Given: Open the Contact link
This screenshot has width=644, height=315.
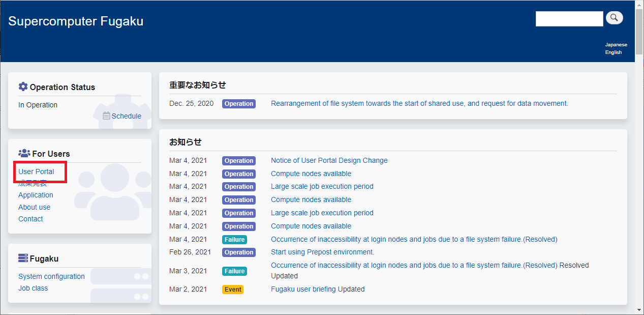Looking at the screenshot, I should pos(30,219).
